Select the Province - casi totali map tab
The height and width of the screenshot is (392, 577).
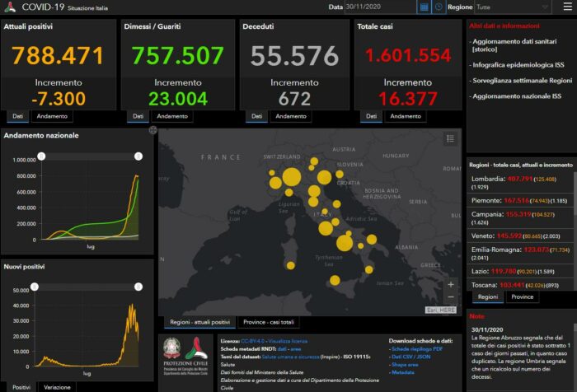pos(270,322)
